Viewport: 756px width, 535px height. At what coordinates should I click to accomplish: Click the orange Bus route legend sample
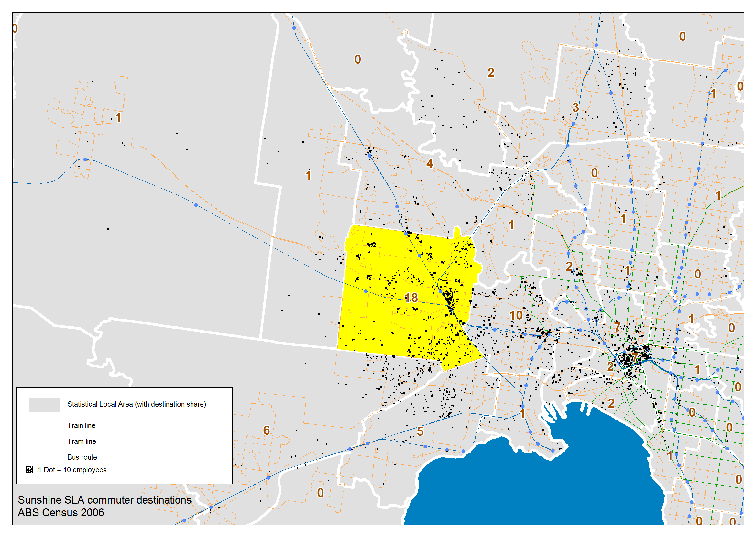pos(44,458)
